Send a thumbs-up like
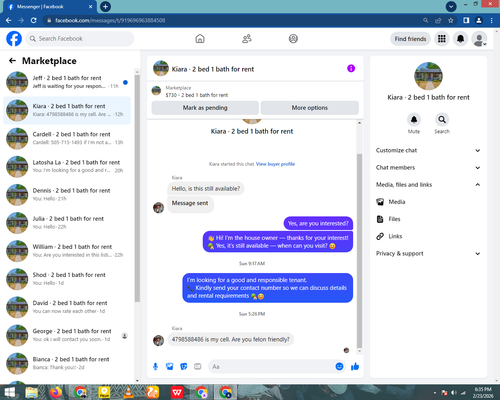This screenshot has width=500, height=400. point(355,367)
